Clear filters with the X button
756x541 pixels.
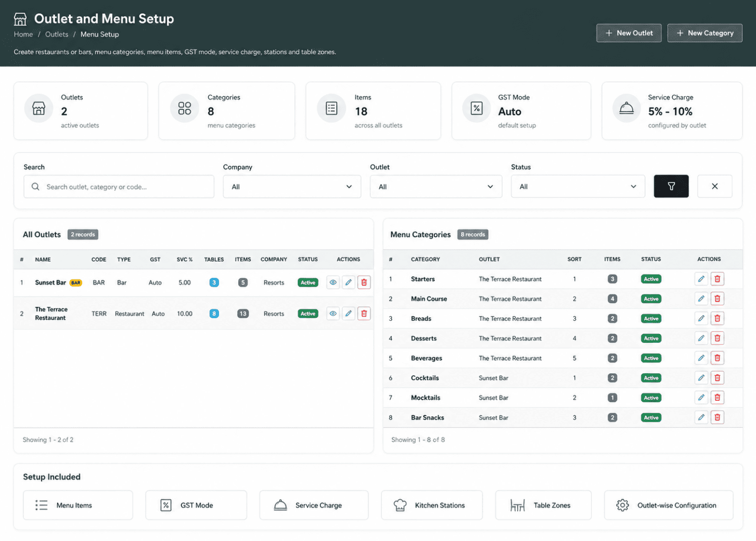(x=715, y=186)
